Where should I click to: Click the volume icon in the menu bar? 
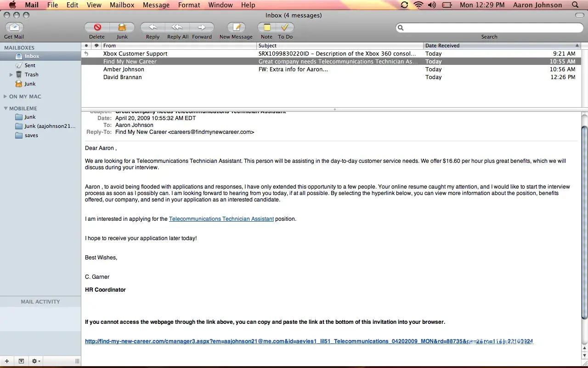coord(432,5)
